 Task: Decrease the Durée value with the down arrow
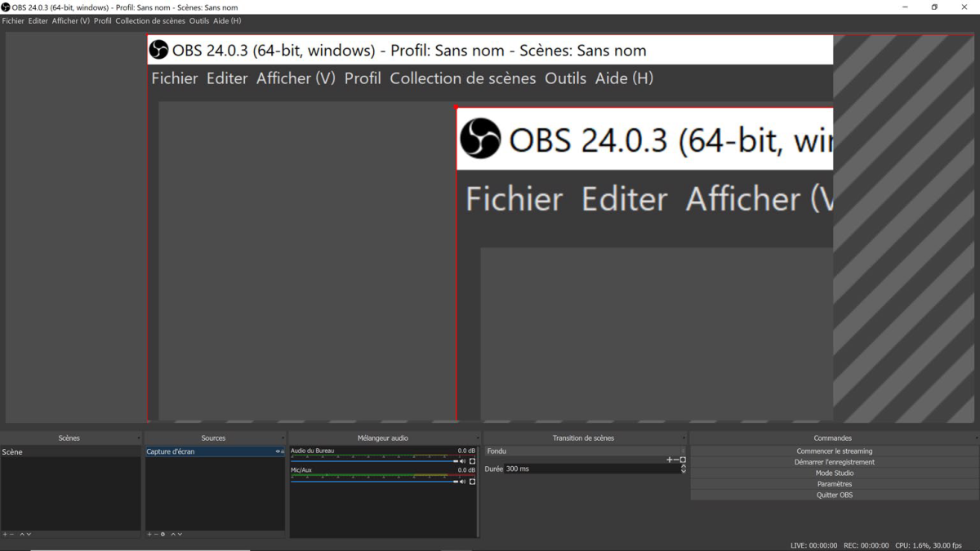[684, 472]
